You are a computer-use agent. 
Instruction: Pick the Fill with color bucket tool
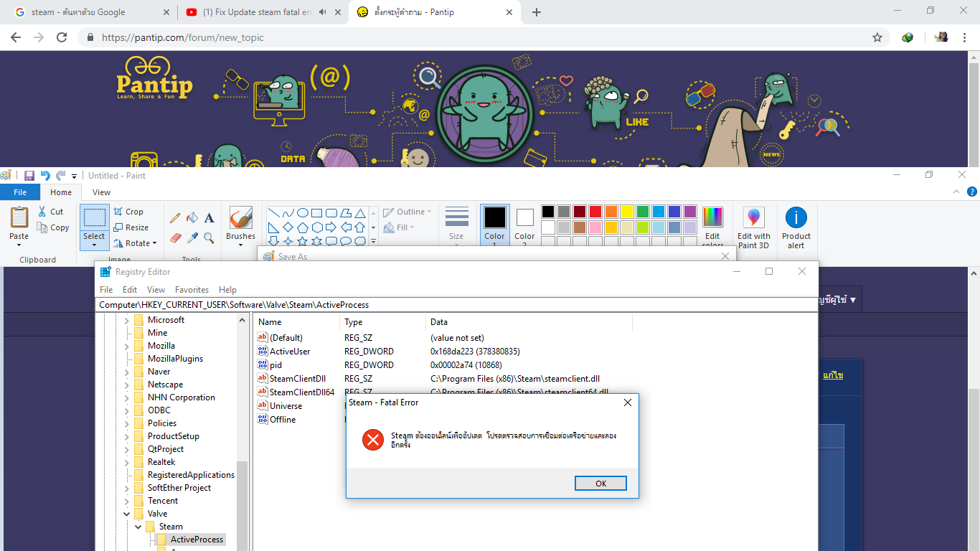pos(192,218)
